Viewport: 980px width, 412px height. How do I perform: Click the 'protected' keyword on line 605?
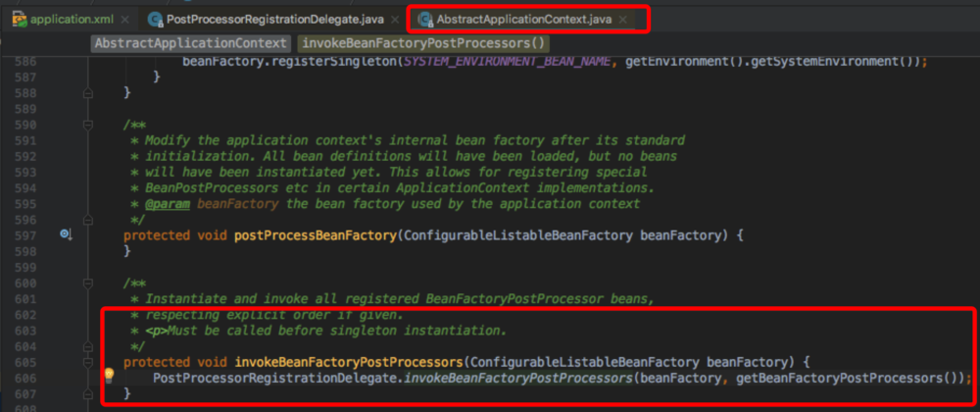point(156,363)
